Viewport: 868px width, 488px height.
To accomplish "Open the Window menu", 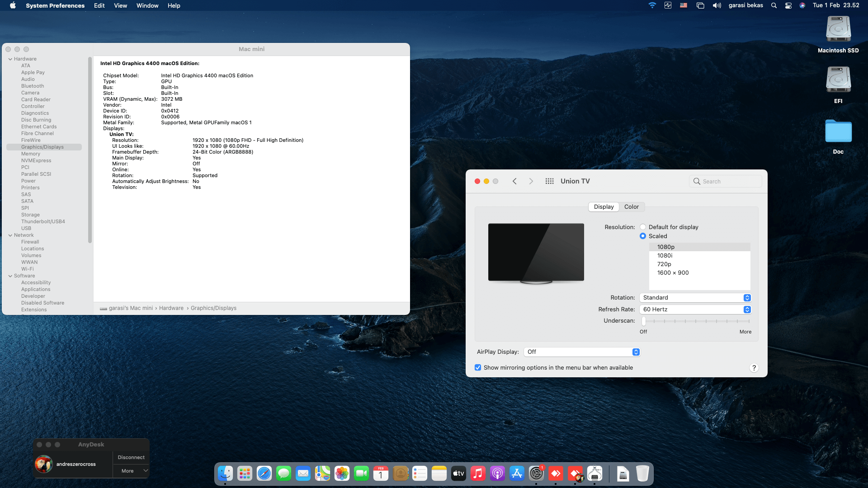I will point(147,5).
